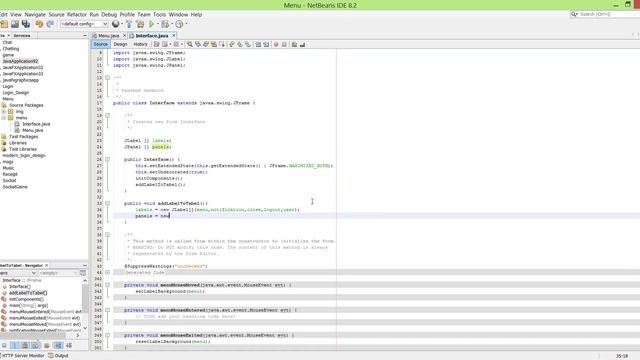The height and width of the screenshot is (360, 640).
Task: Switch to Design view
Action: pos(120,44)
